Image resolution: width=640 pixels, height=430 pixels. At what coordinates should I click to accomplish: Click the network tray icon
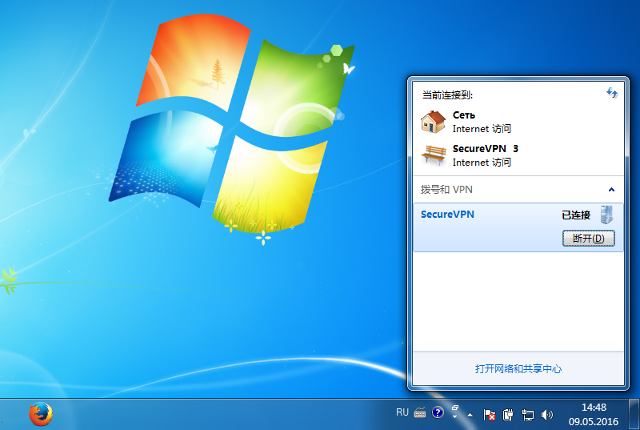click(527, 415)
